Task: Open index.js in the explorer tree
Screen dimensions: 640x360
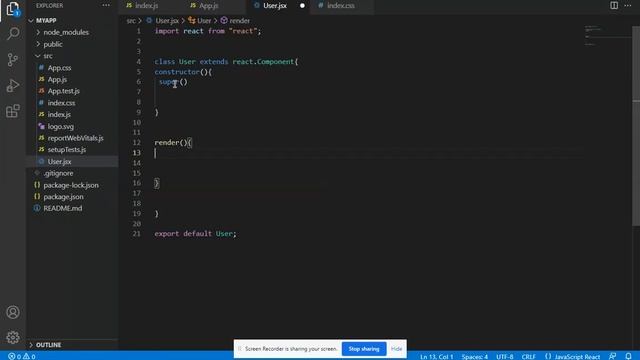Action: click(59, 115)
